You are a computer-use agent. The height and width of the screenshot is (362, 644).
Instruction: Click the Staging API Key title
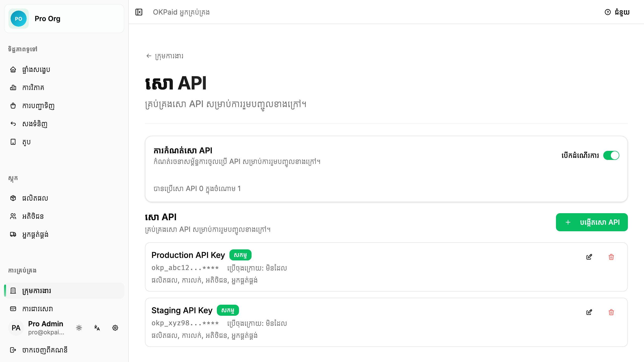click(182, 310)
